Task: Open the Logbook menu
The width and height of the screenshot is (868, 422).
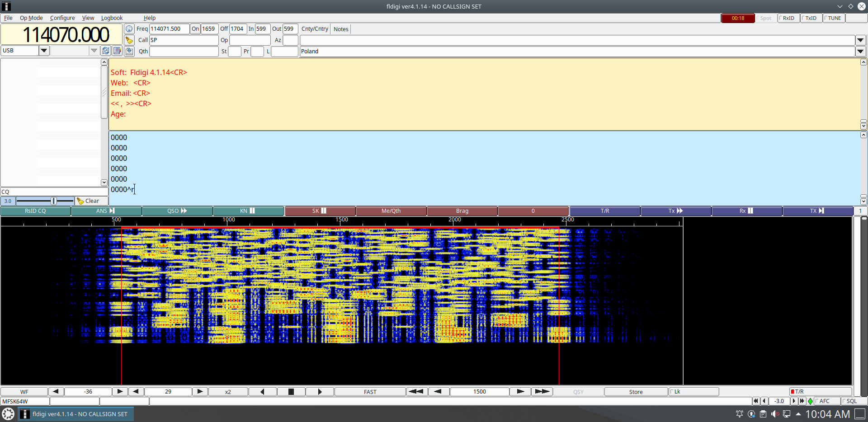Action: [x=112, y=18]
